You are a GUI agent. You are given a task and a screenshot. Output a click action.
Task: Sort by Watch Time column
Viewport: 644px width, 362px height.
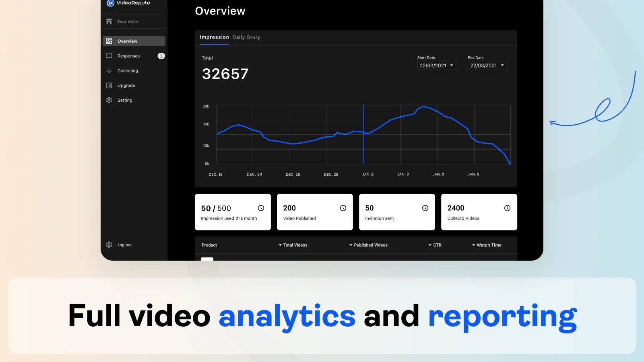click(487, 245)
